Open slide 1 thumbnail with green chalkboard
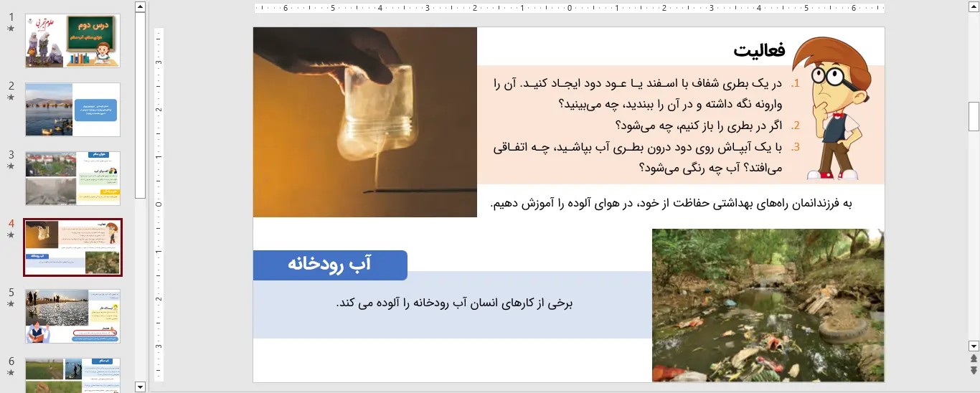This screenshot has height=393, width=980. [x=72, y=41]
